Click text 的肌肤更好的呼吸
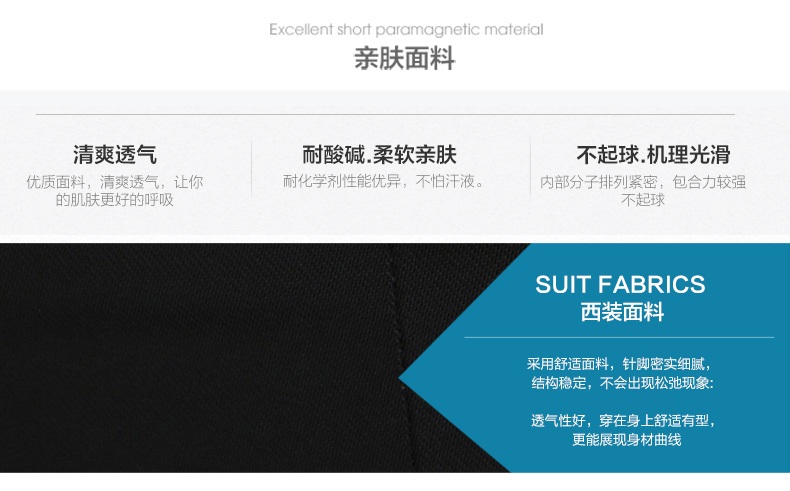The width and height of the screenshot is (790, 491). [115, 200]
